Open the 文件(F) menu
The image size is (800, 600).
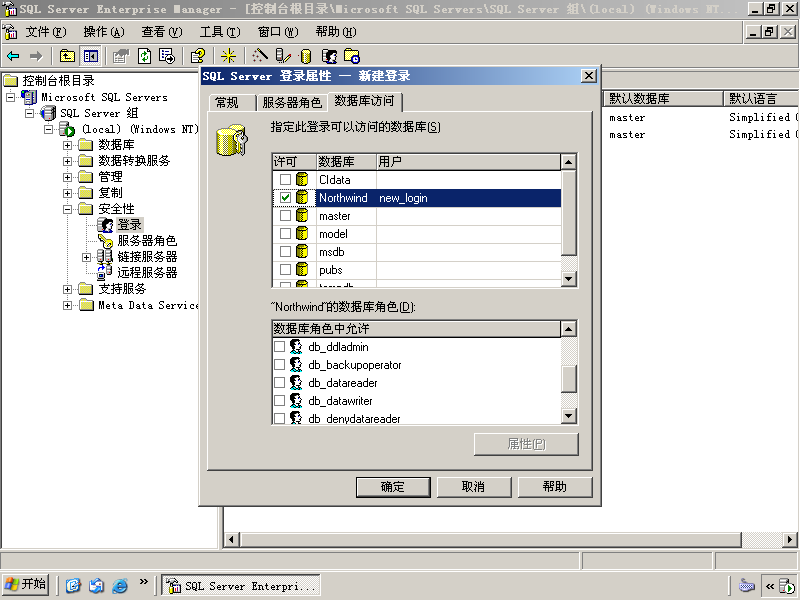pos(46,32)
